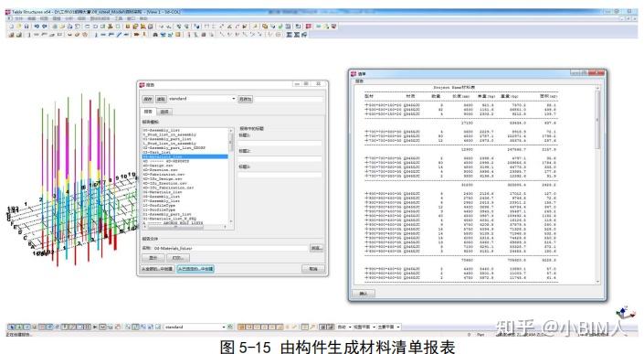Click the 从全部的...中创建 button

tap(158, 269)
